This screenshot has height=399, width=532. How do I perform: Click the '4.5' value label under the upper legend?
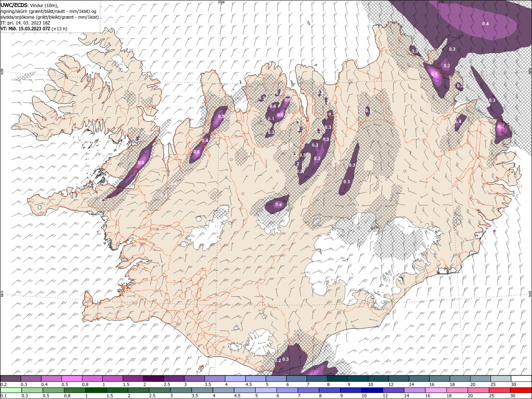pyautogui.click(x=249, y=384)
